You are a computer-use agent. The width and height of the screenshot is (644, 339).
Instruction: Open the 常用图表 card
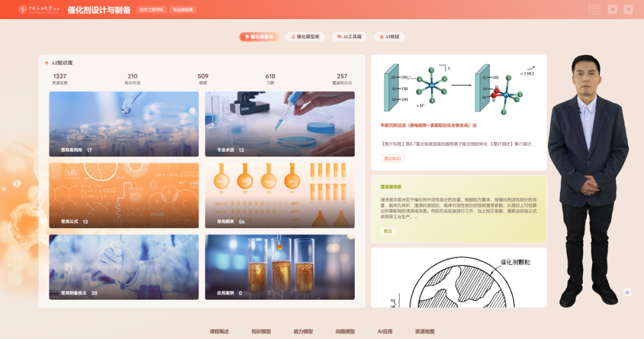[280, 195]
